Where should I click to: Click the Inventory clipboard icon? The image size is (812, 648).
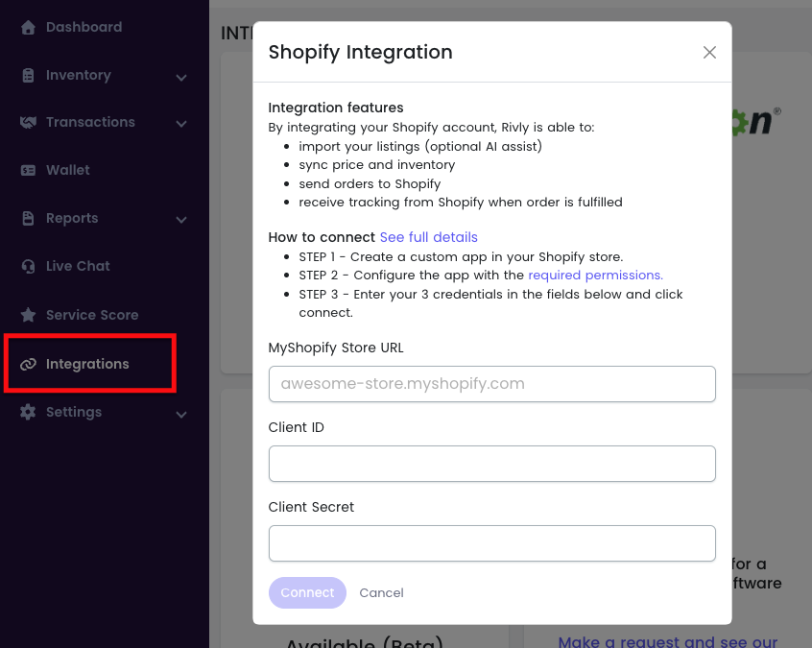[x=28, y=75]
